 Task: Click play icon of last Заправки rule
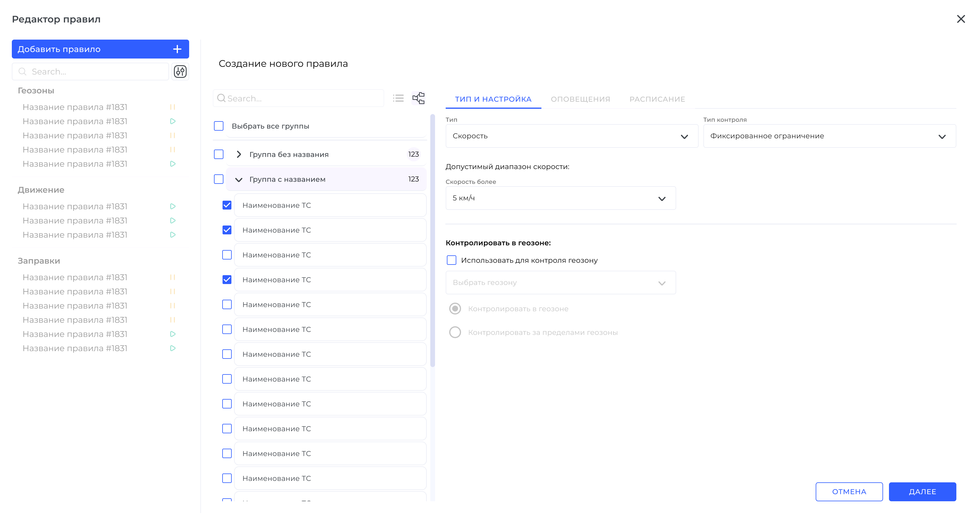tap(172, 348)
